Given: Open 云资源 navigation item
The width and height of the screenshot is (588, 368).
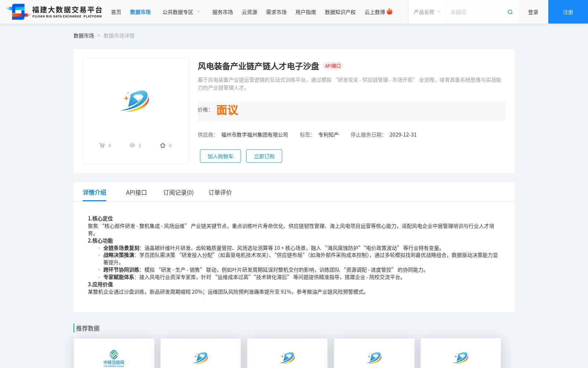Looking at the screenshot, I should pos(250,12).
